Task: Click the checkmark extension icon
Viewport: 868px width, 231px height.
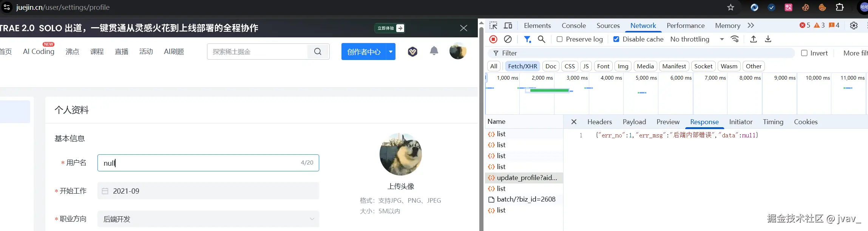Action: coord(771,8)
